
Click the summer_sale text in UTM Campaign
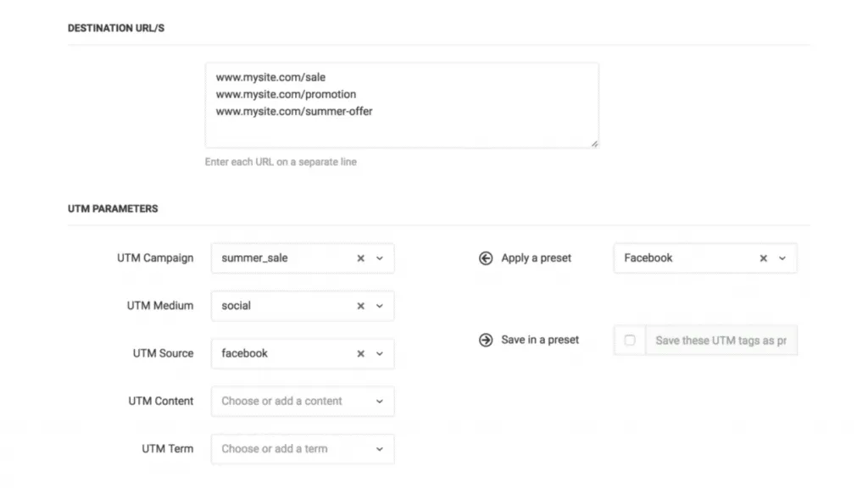pos(254,258)
